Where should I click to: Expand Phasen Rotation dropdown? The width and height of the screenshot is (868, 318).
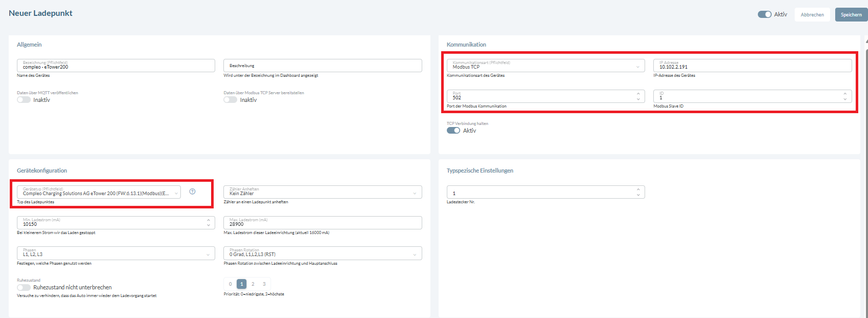coord(322,253)
